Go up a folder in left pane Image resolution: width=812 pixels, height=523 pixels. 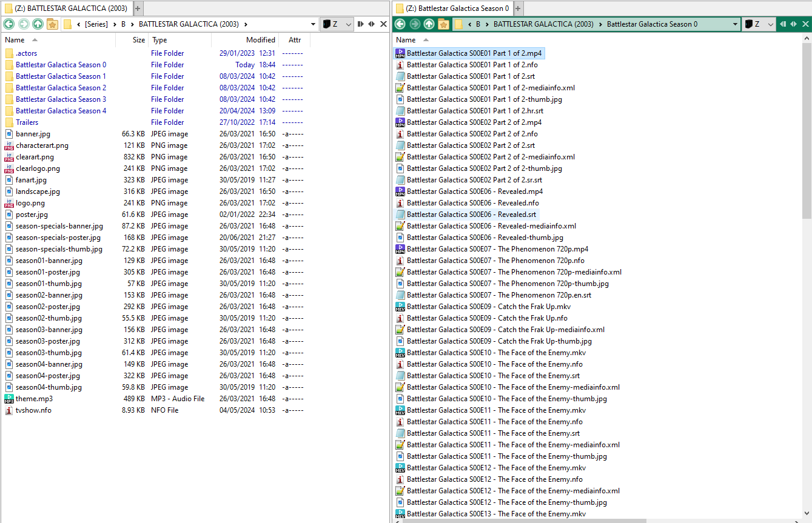[x=38, y=24]
